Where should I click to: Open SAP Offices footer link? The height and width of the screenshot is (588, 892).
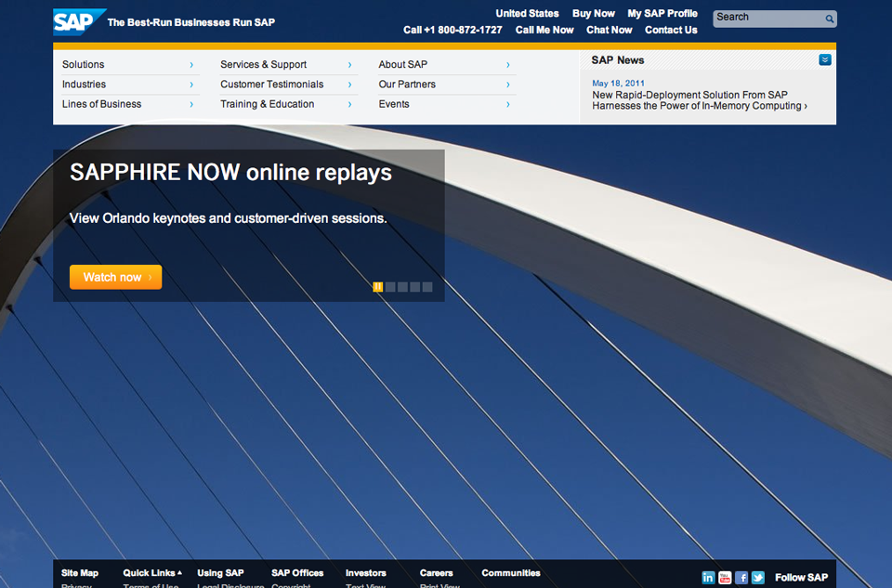(x=297, y=572)
